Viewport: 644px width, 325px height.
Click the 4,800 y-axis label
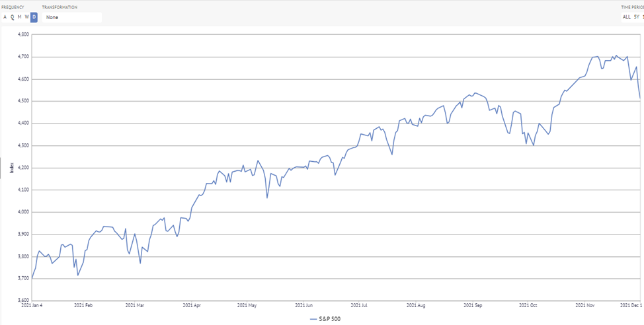(x=23, y=34)
